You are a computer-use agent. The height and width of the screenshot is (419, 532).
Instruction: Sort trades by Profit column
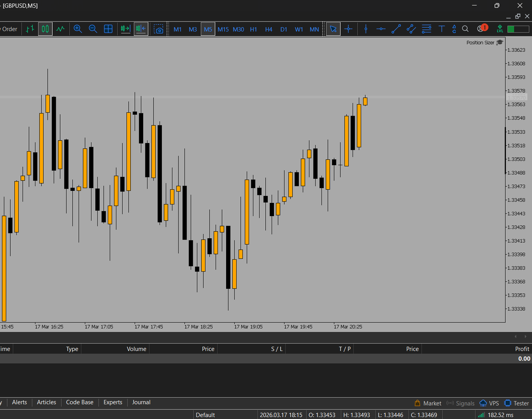pos(477,349)
